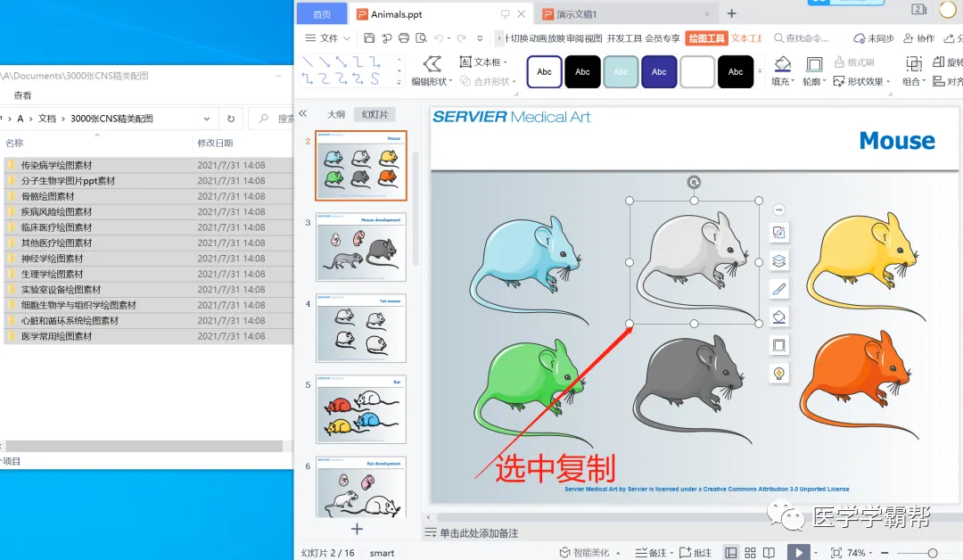This screenshot has width=963, height=560.
Task: Toggle the 备注 (Notes) pane button
Action: click(x=654, y=553)
